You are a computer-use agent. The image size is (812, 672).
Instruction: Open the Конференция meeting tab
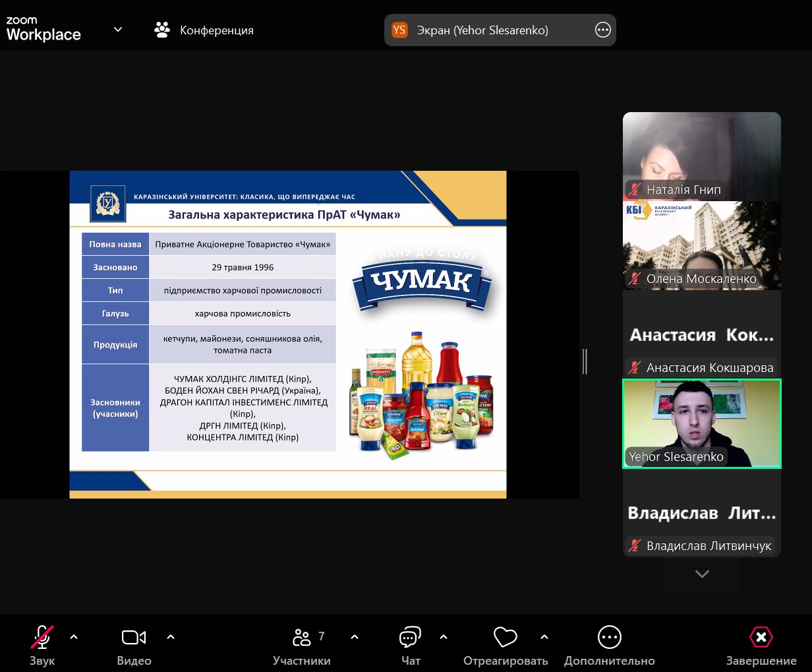(x=204, y=30)
